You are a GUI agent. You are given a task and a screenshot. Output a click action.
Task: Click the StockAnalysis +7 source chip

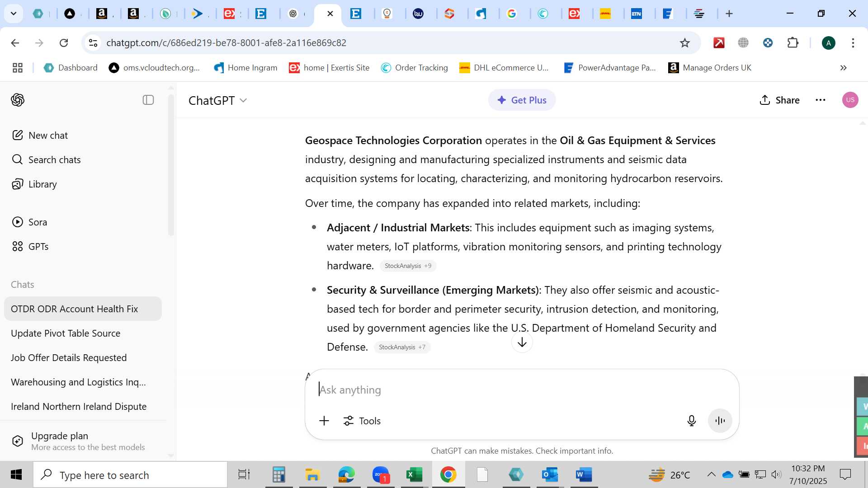pos(402,347)
